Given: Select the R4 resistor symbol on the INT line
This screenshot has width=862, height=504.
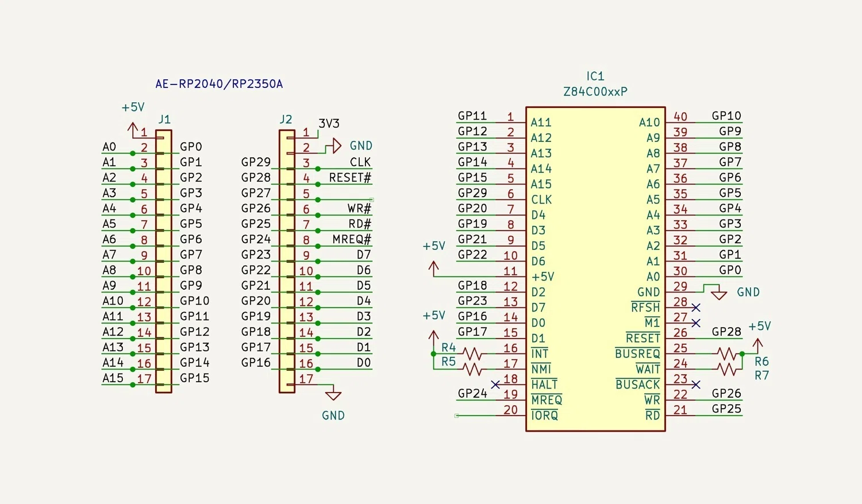Looking at the screenshot, I should [473, 354].
